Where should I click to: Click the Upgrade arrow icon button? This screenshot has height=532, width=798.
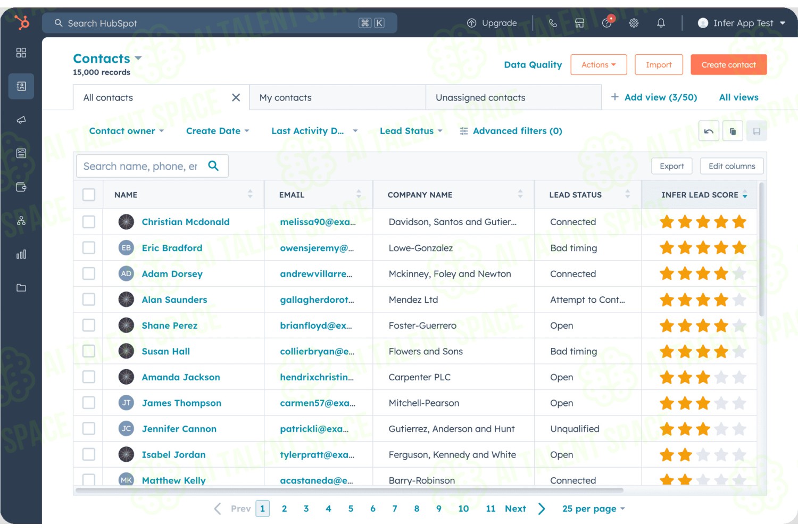471,23
